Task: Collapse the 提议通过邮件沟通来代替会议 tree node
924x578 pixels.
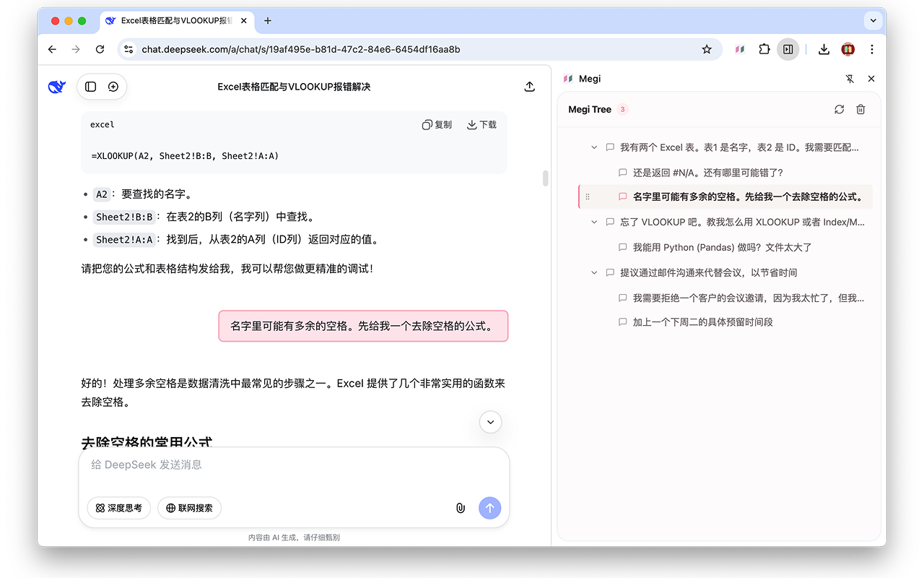Action: (x=594, y=272)
